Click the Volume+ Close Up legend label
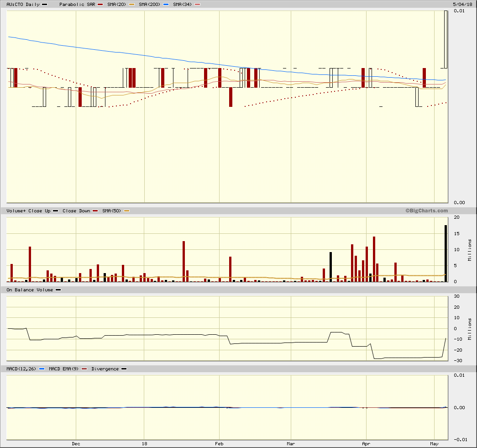The width and height of the screenshot is (477, 448). coord(28,211)
